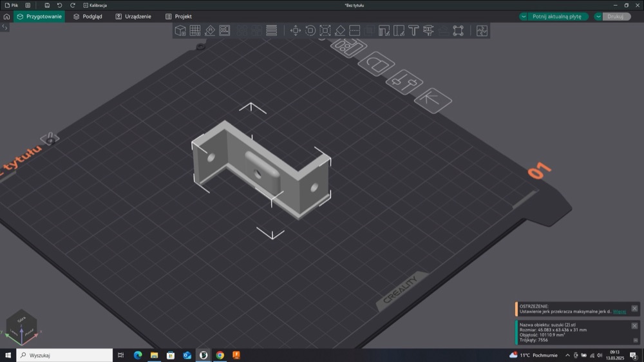Select the Auto orient tool
The image size is (644, 362).
point(210,30)
